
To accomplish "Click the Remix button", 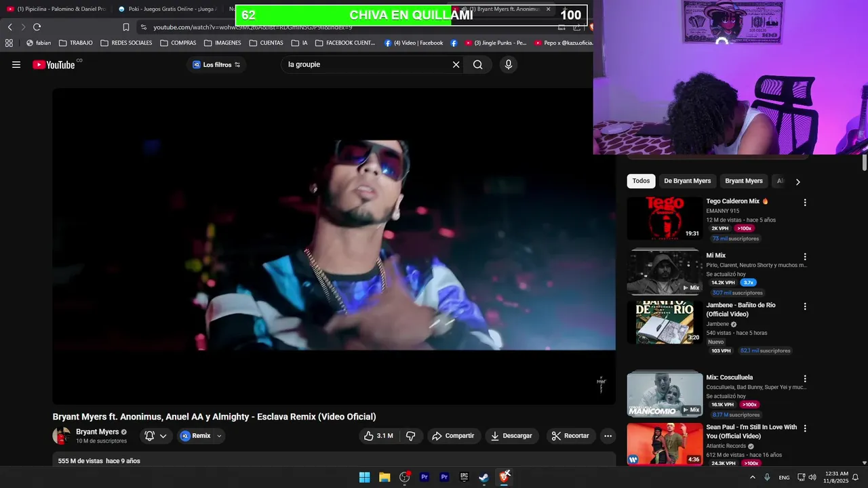I will (195, 436).
